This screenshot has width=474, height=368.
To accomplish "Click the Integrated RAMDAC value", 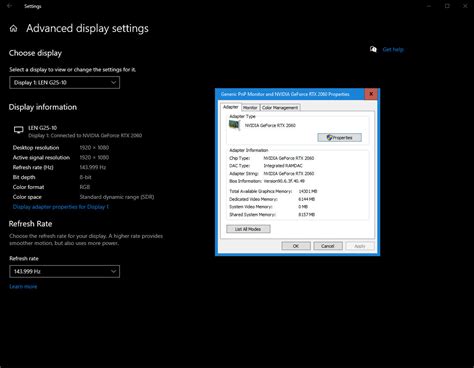I will 283,166.
